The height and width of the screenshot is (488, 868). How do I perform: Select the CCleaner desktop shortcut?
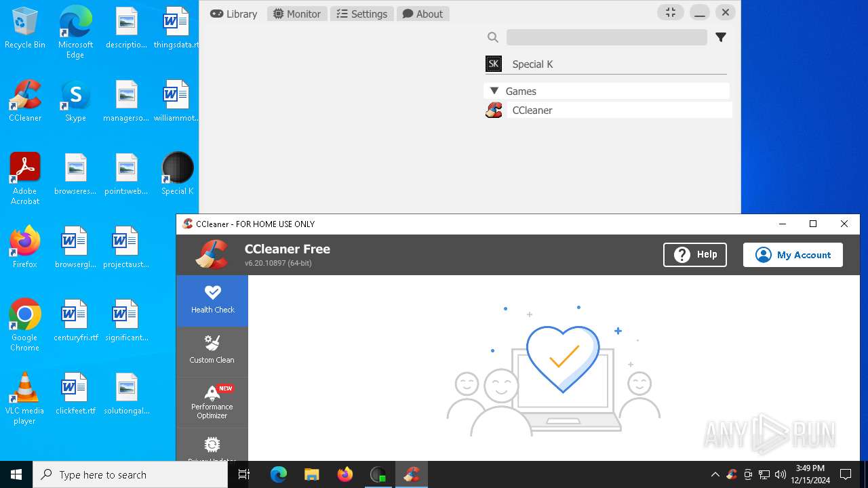click(x=25, y=101)
